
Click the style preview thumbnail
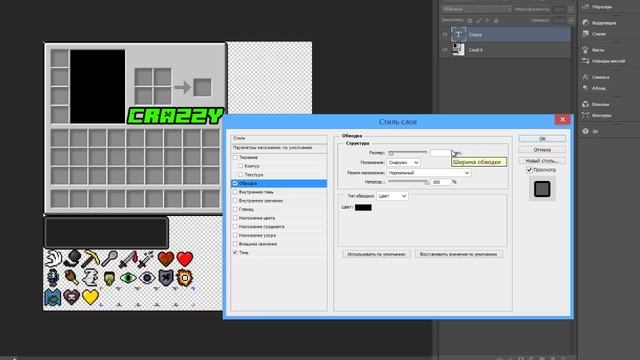pos(542,189)
